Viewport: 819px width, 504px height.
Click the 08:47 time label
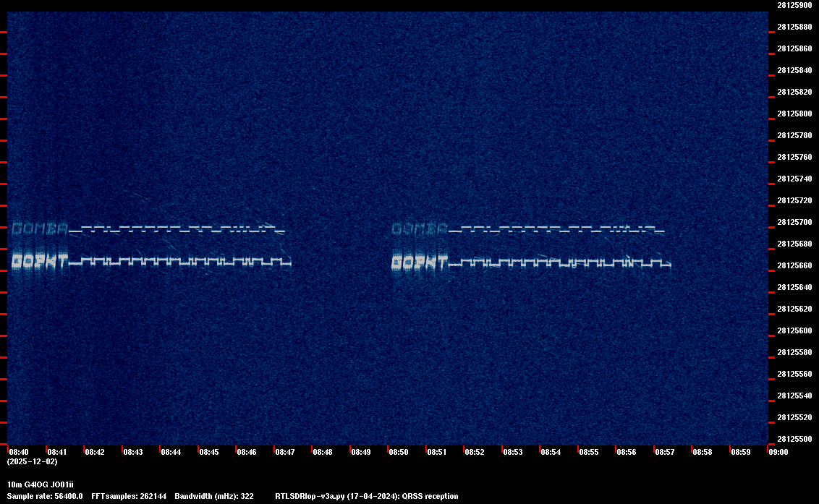tap(284, 452)
